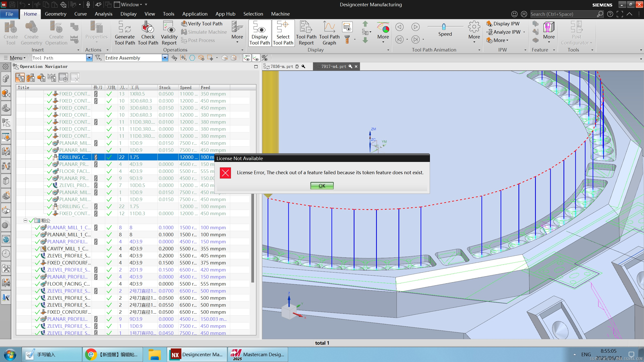Click the navigator settings gear icon

(6, 67)
